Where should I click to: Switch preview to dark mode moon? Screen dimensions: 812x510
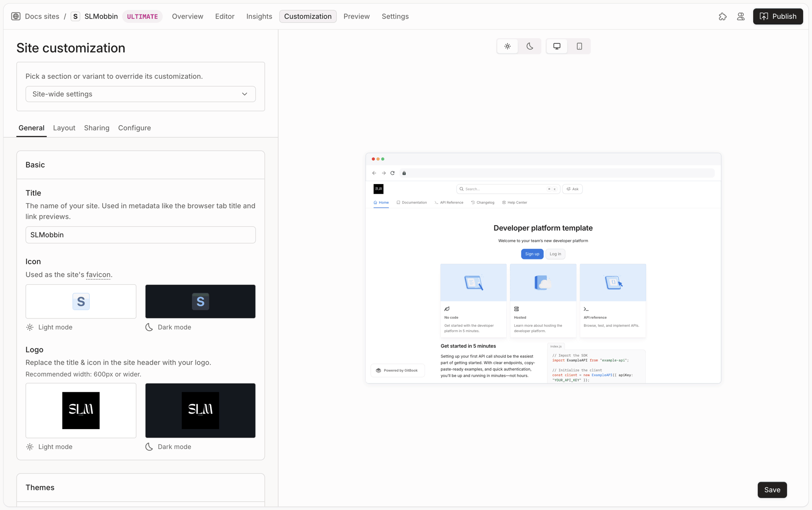(529, 46)
